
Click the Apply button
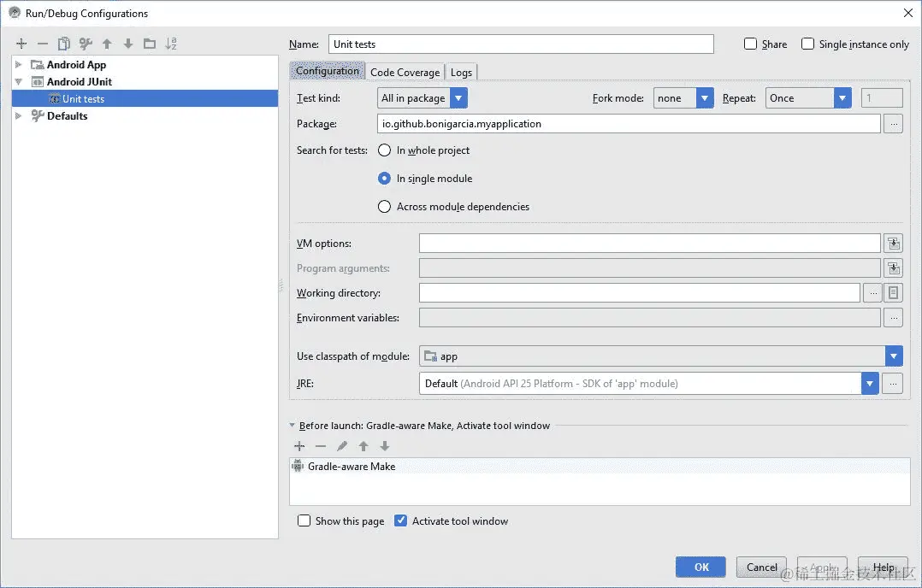click(x=822, y=567)
